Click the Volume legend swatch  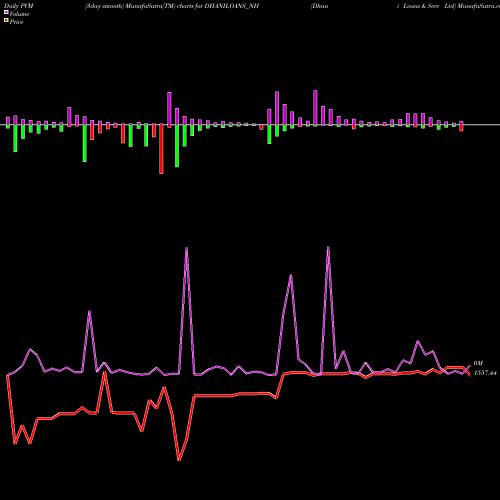(x=6, y=13)
